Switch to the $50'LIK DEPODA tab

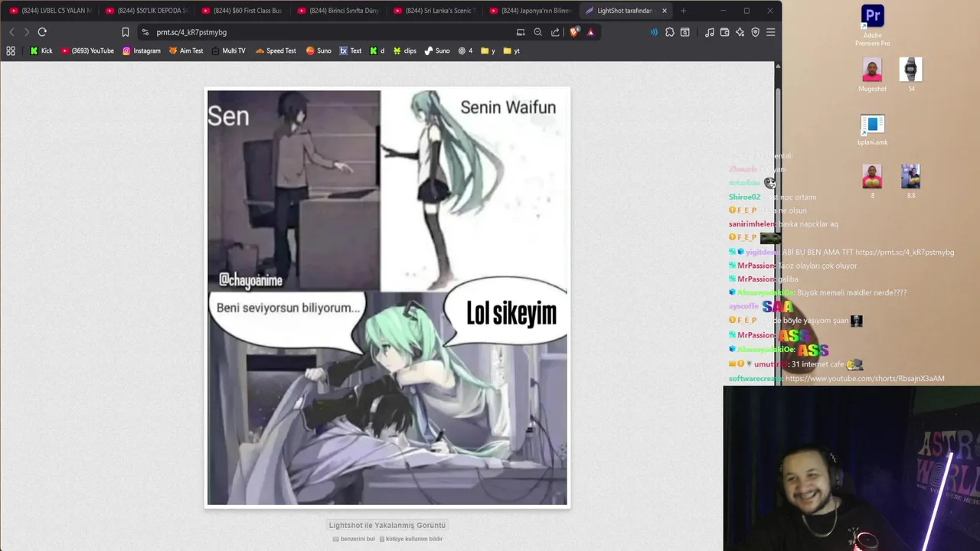146,11
